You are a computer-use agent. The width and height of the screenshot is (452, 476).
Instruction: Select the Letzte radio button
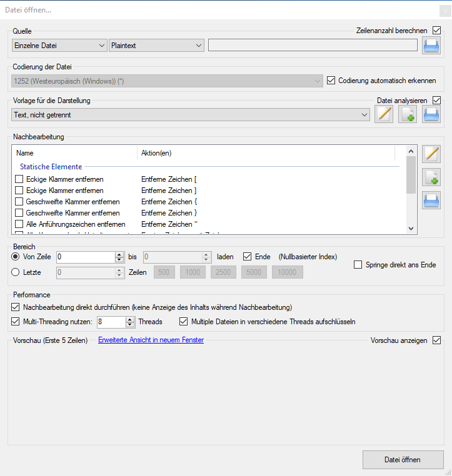[x=16, y=272]
